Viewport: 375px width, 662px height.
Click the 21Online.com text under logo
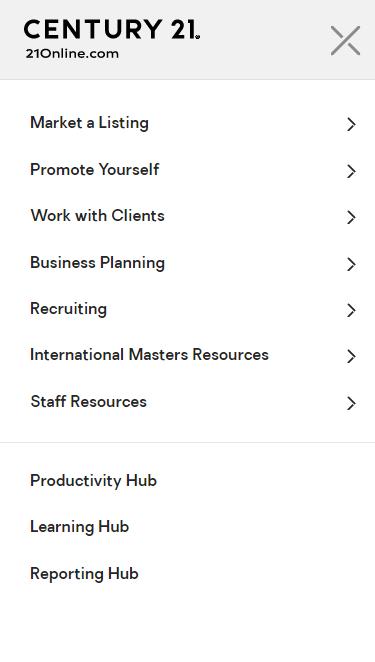click(x=72, y=54)
